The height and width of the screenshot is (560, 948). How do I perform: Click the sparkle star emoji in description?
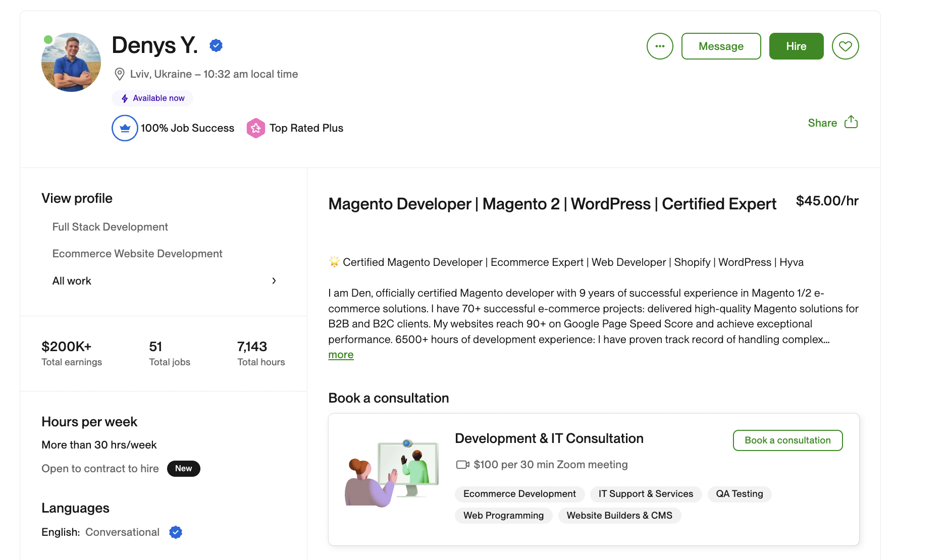(x=334, y=262)
